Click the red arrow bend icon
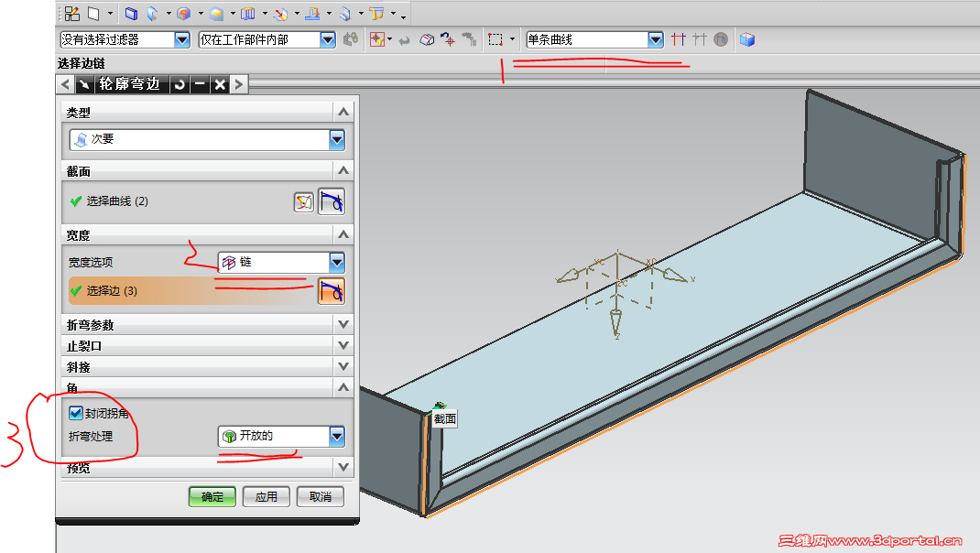This screenshot has height=553, width=980. [x=280, y=13]
